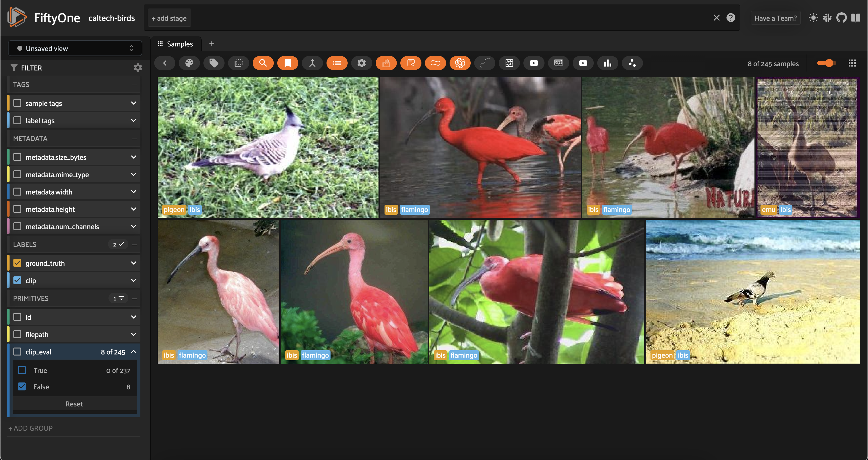
Task: Click the orange bookmark icon
Action: click(x=287, y=63)
